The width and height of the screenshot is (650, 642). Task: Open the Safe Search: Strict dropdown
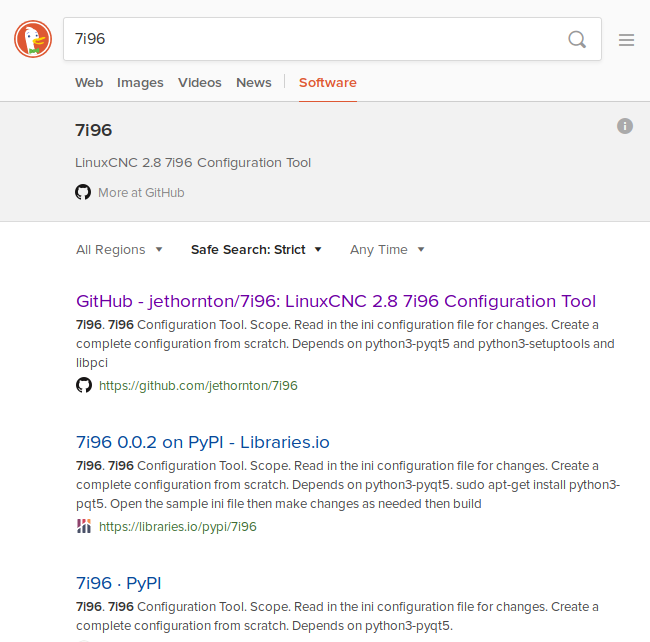pos(256,250)
